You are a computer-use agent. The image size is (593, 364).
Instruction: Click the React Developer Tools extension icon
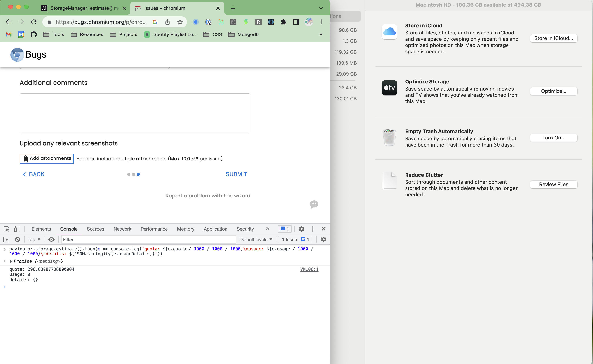click(x=271, y=22)
